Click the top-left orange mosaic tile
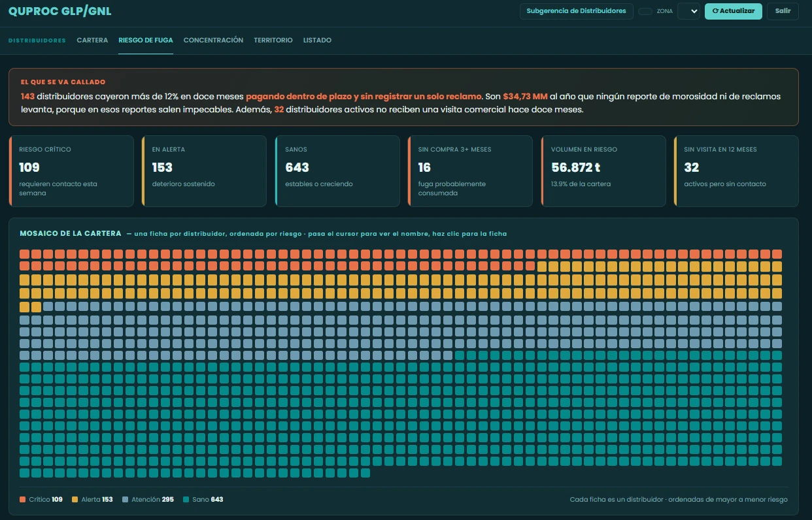Image resolution: width=812 pixels, height=520 pixels. [25, 254]
